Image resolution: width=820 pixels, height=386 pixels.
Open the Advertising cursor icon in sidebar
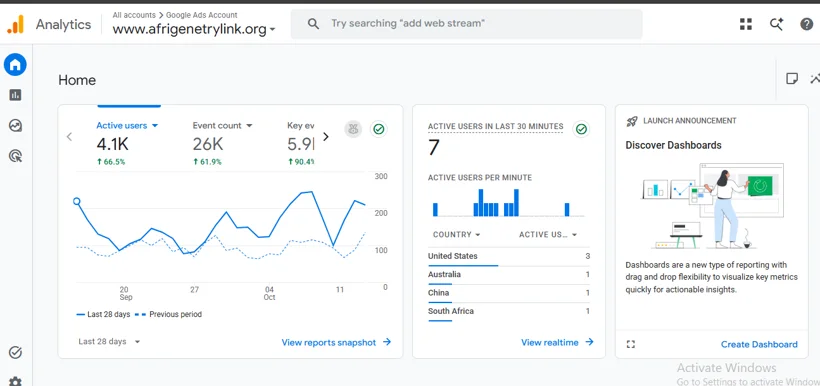pos(16,156)
